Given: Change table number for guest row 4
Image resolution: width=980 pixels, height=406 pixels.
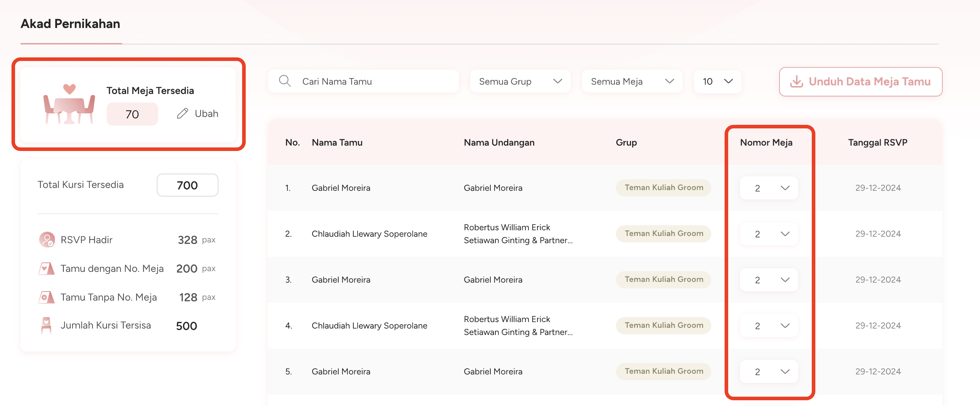Looking at the screenshot, I should pyautogui.click(x=768, y=326).
